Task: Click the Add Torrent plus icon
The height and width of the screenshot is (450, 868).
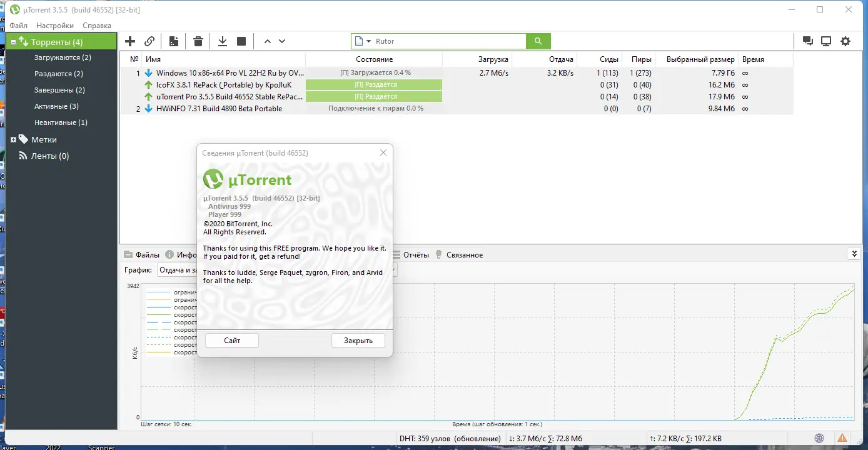Action: 129,41
